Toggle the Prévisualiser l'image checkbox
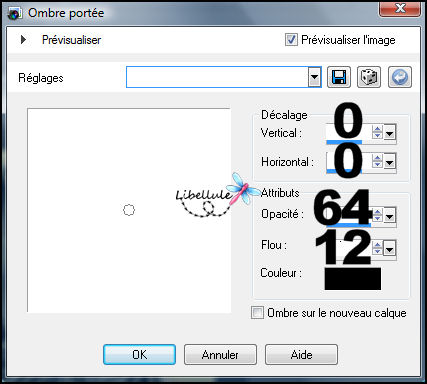Screen dimensions: 427x384 [x=291, y=40]
